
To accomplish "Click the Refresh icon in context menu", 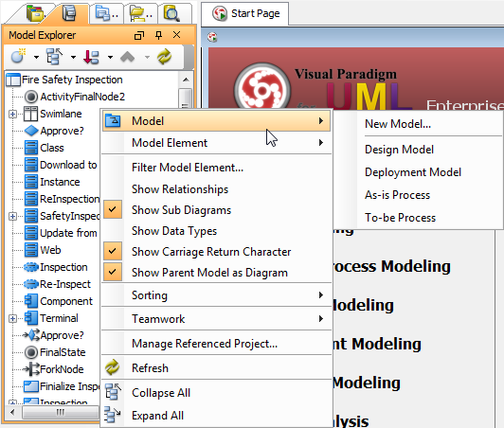I will (112, 368).
